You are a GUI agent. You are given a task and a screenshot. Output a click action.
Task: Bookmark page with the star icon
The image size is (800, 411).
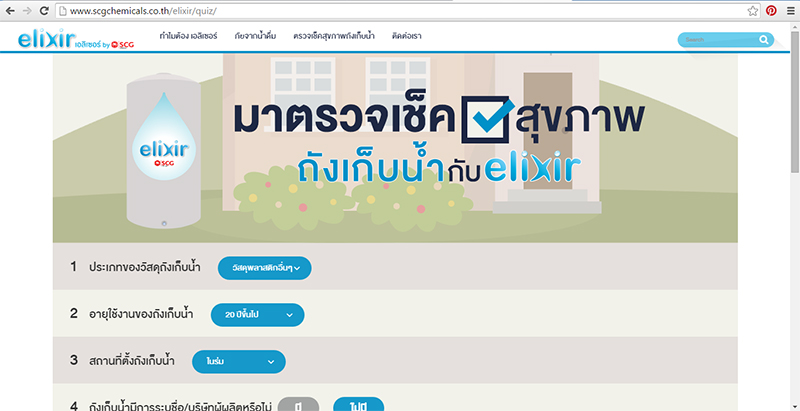752,10
